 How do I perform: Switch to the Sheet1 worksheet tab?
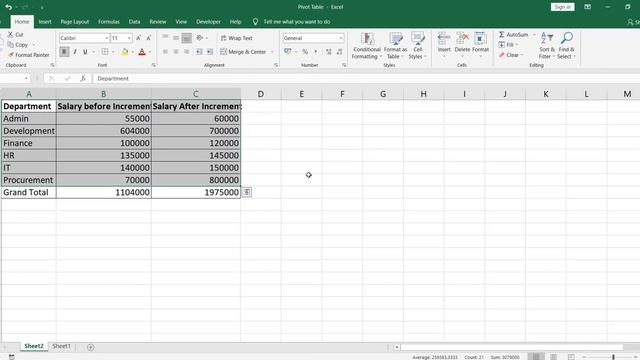click(61, 346)
